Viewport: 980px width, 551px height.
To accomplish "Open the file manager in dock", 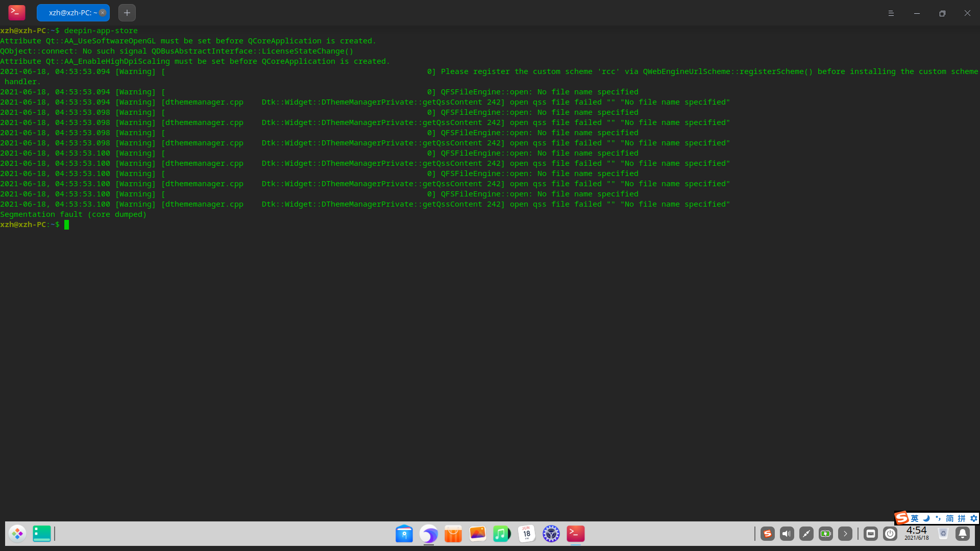I will click(404, 534).
